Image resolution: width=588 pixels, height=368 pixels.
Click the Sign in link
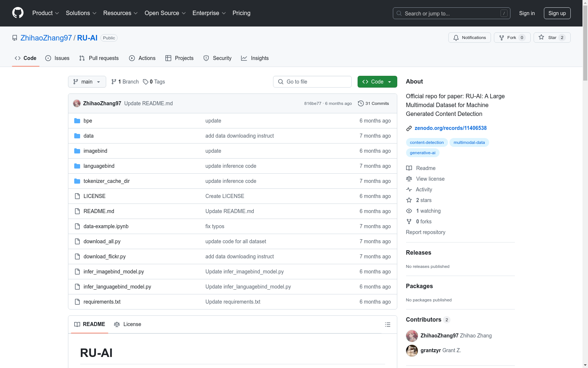click(527, 13)
